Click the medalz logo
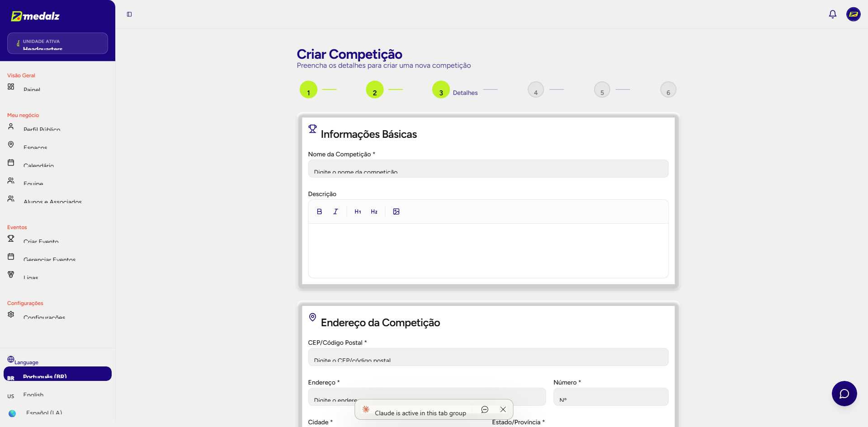The image size is (868, 427). [35, 16]
